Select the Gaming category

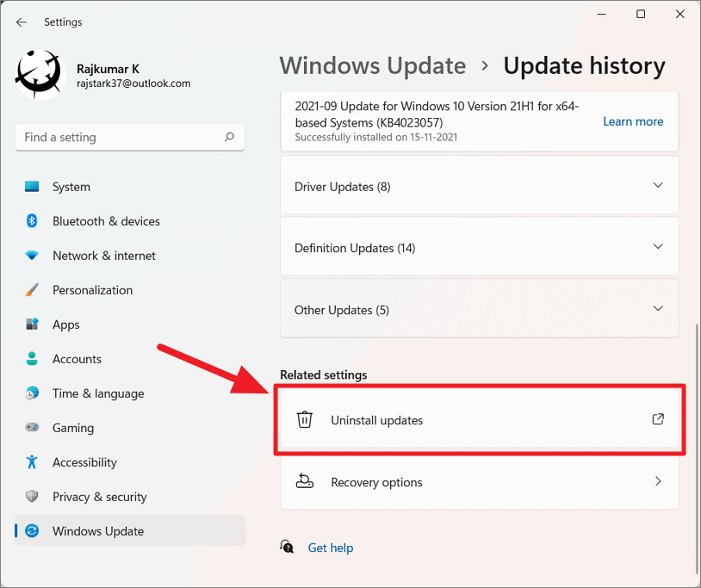pyautogui.click(x=130, y=428)
